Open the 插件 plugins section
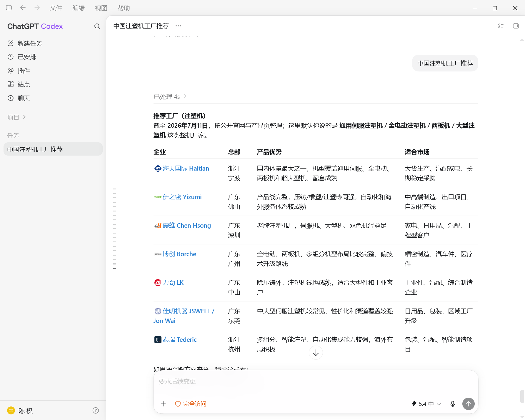 [x=53, y=71]
